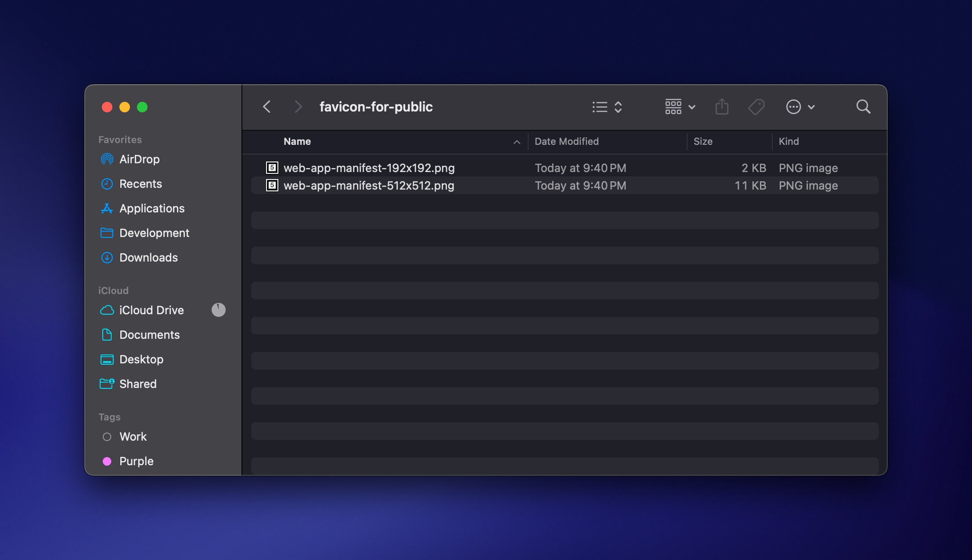Image resolution: width=972 pixels, height=560 pixels.
Task: Open the Downloads folder
Action: pyautogui.click(x=148, y=258)
